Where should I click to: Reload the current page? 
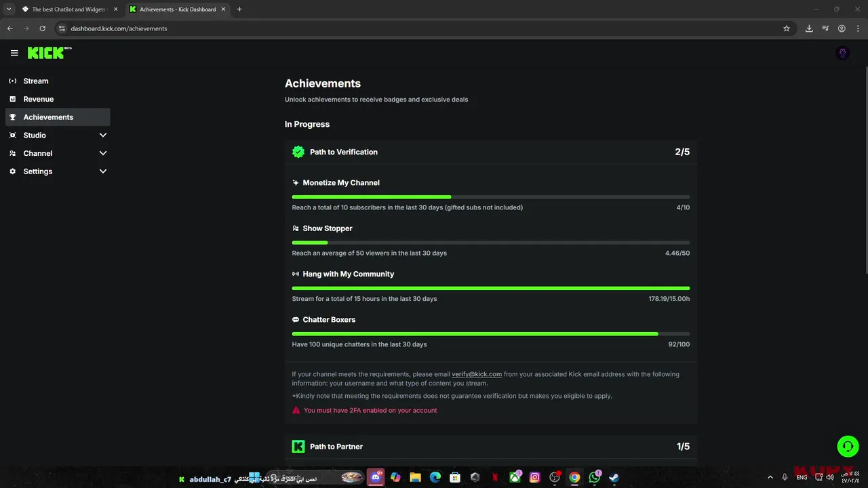coord(42,28)
